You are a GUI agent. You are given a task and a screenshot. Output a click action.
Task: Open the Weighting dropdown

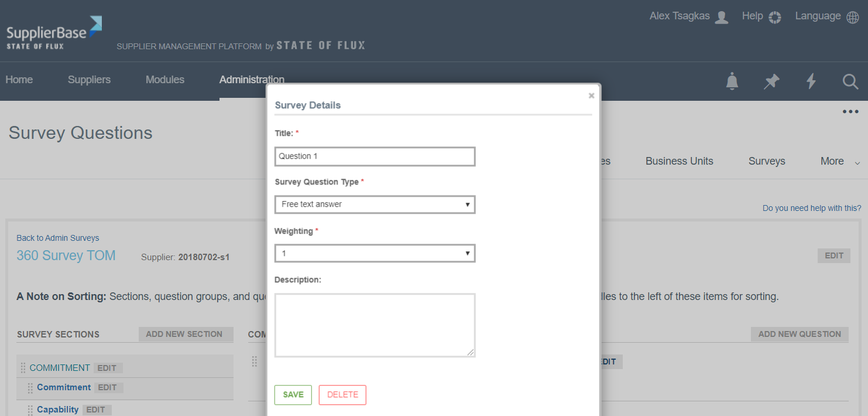point(375,253)
